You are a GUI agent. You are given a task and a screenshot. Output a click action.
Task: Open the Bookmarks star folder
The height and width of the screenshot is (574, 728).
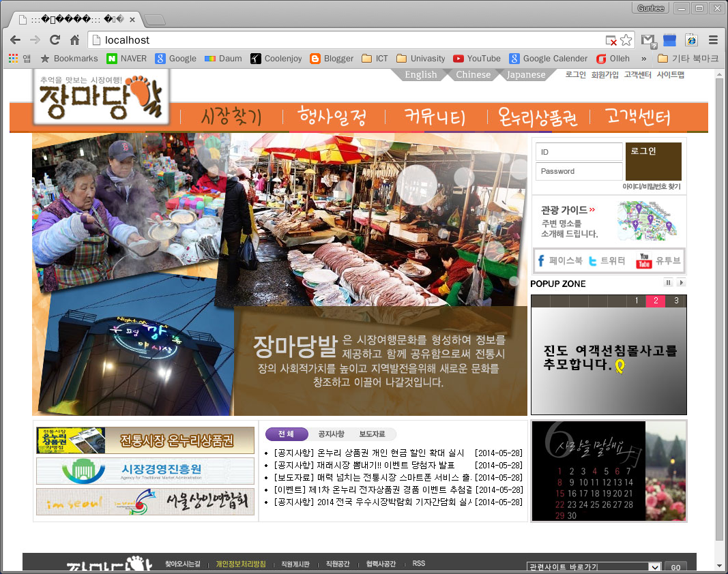69,59
